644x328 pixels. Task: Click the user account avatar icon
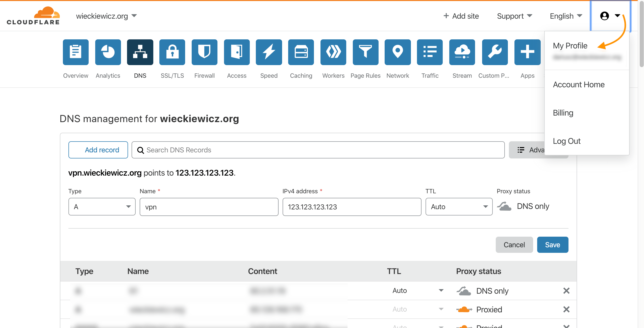point(604,16)
